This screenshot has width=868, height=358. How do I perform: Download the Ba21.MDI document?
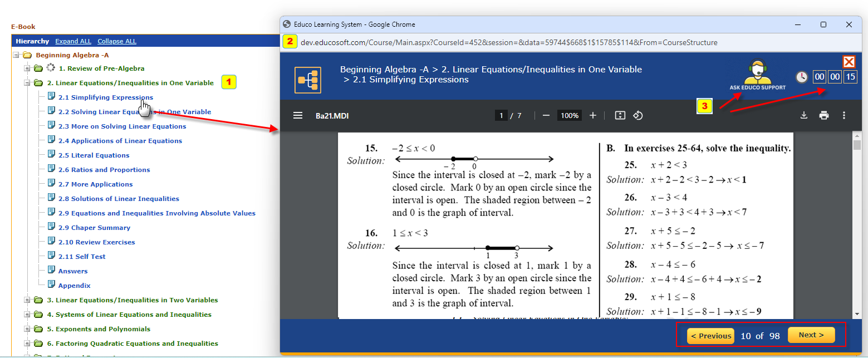[x=803, y=116]
